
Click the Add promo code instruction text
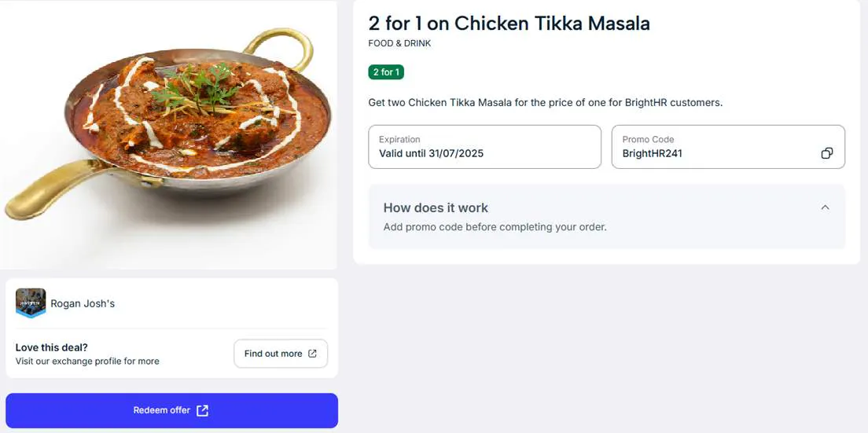[495, 227]
